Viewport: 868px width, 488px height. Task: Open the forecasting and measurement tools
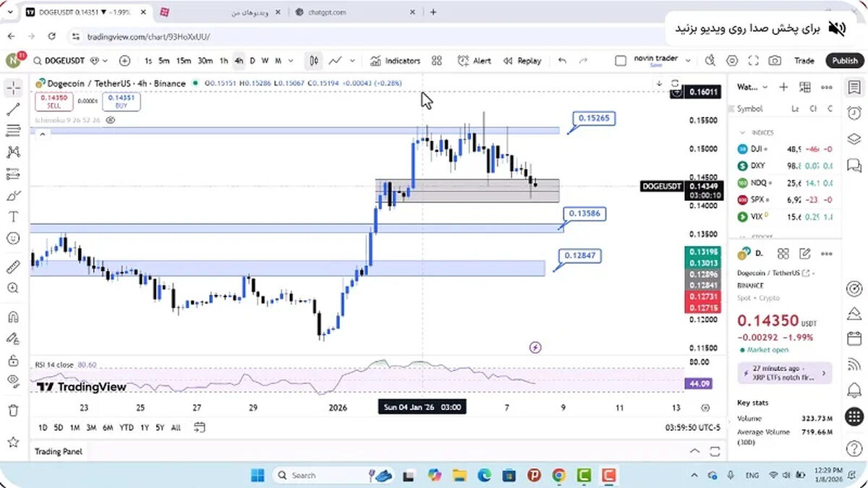pyautogui.click(x=13, y=174)
